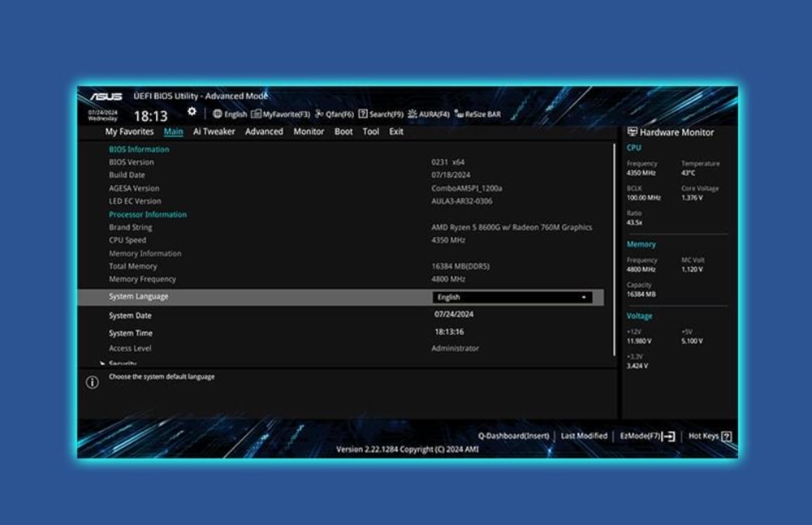Switch to the Boot tab
Image resolution: width=812 pixels, height=525 pixels.
343,131
